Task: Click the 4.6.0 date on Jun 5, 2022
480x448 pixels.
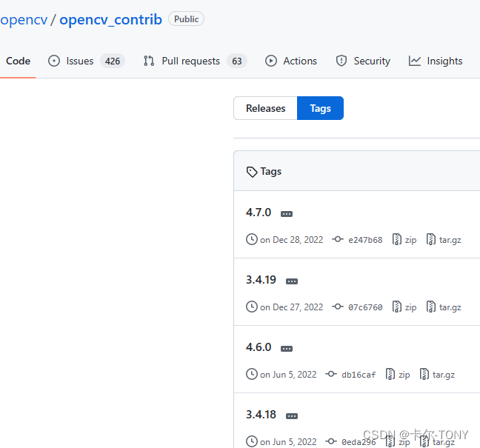Action: click(288, 374)
